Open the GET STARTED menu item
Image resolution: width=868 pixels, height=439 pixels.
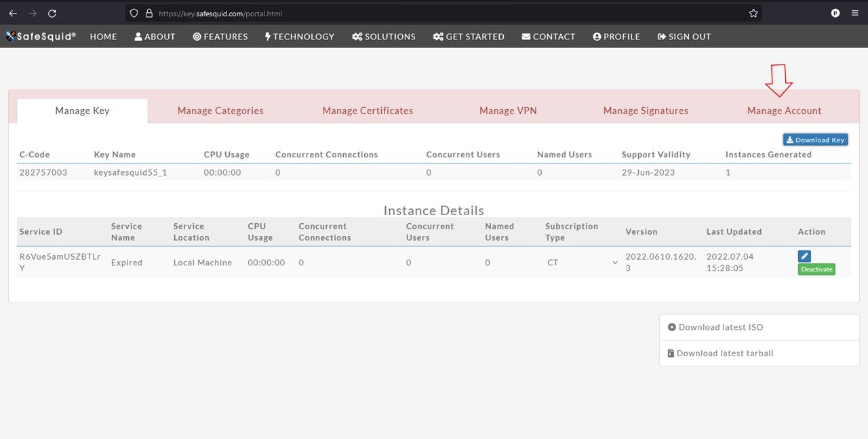point(469,37)
